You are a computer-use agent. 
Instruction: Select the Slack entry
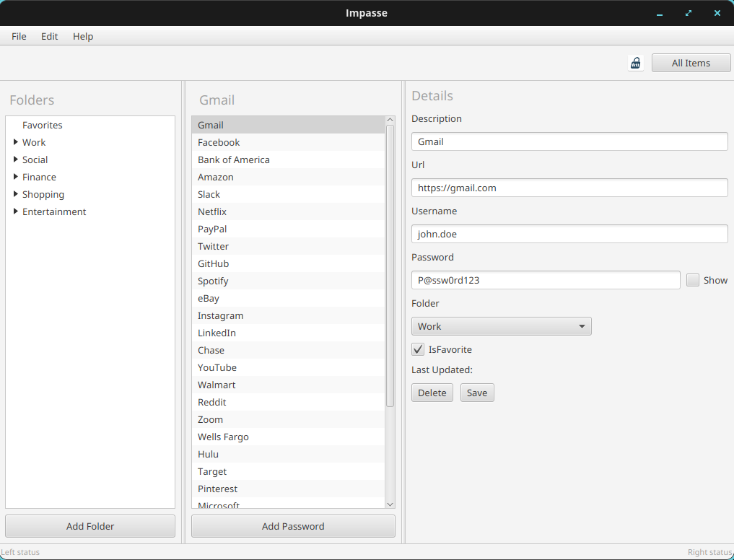tap(288, 194)
